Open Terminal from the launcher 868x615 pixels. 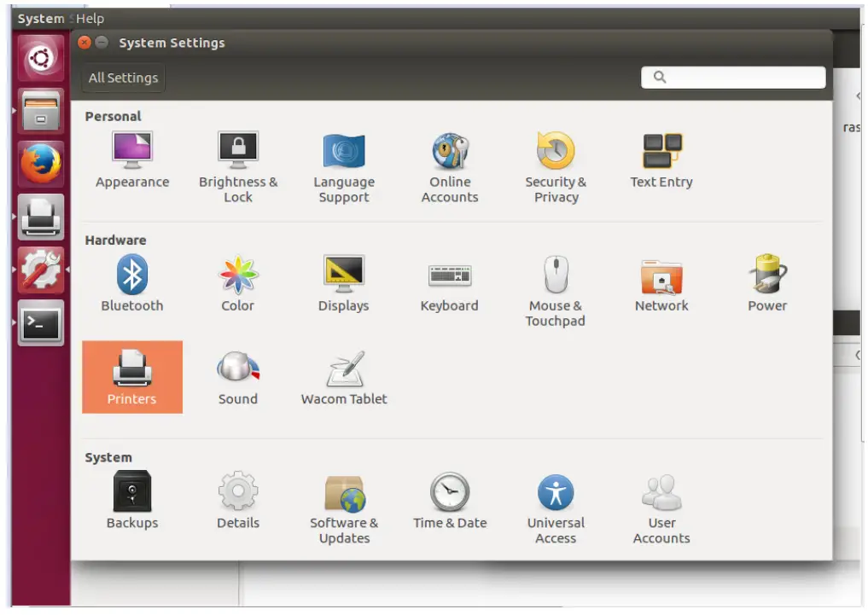40,323
